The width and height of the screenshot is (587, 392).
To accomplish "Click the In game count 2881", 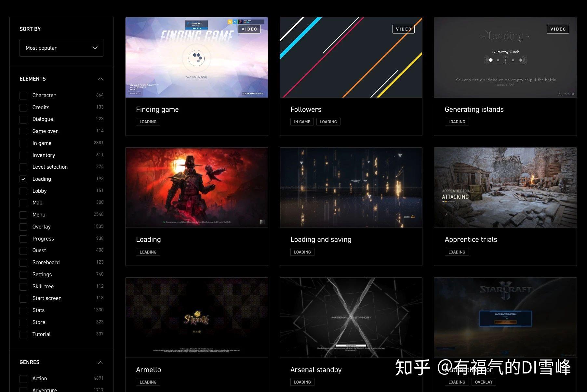I will pos(99,143).
